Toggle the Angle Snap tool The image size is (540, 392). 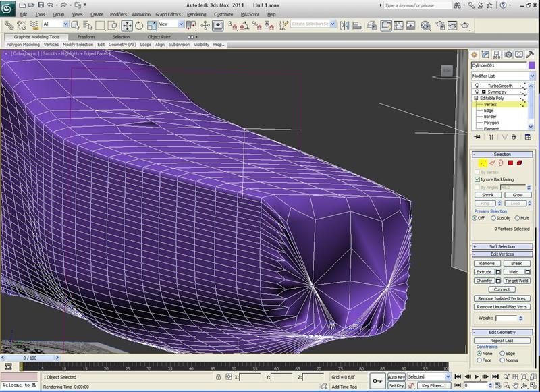[x=244, y=25]
